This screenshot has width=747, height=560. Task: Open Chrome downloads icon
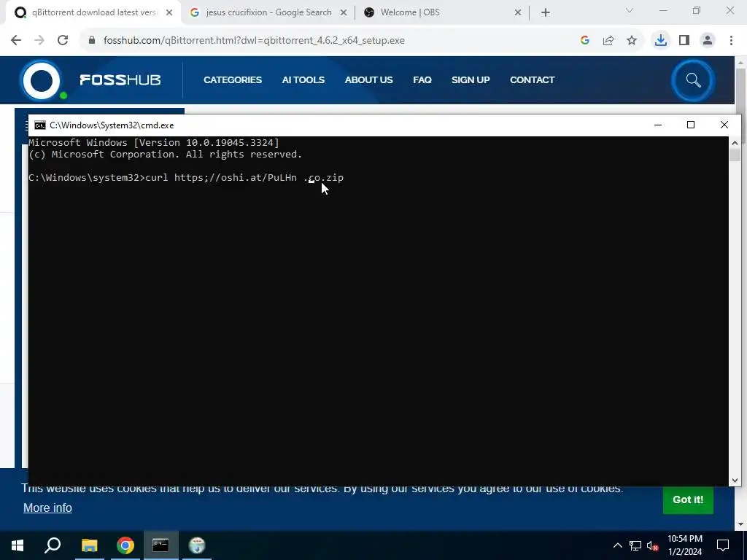coord(661,41)
